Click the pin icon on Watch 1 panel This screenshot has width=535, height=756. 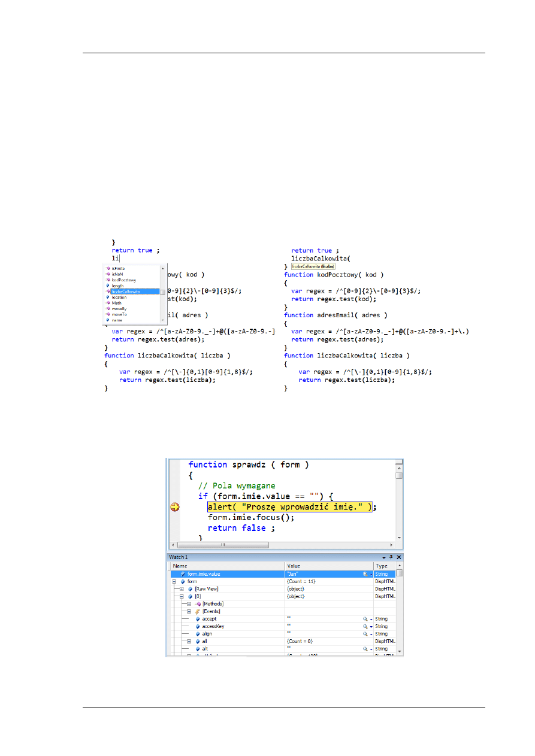point(391,557)
